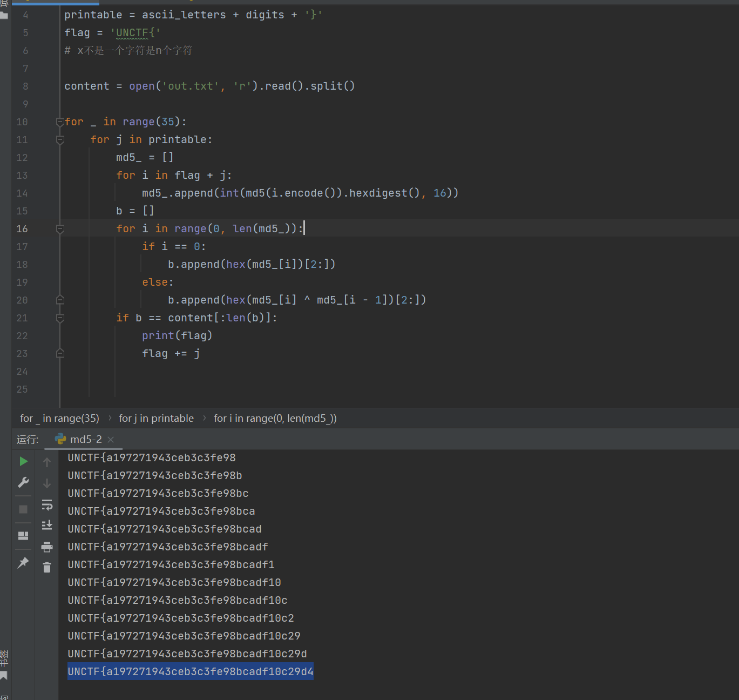Pin the run tab using the pin icon
Screen dimensions: 739x700
coord(23,563)
